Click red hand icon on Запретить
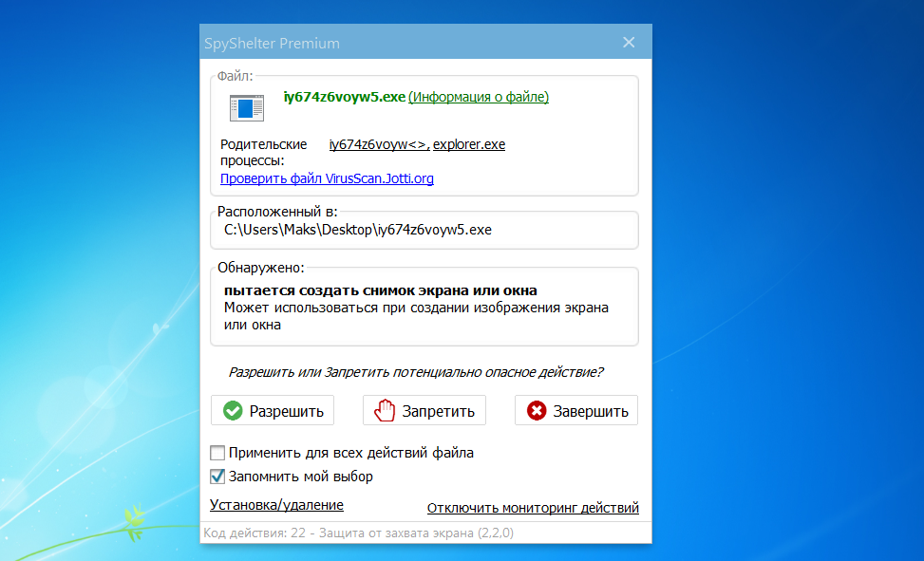This screenshot has height=561, width=924. click(385, 411)
